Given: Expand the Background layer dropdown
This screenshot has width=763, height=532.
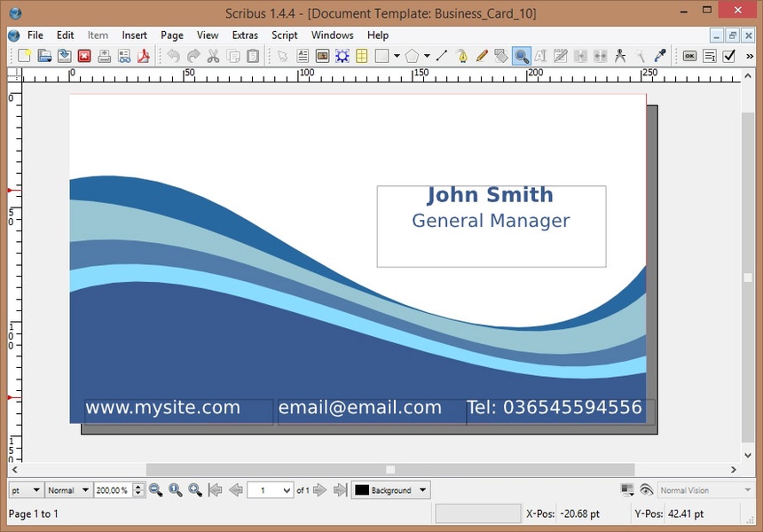Looking at the screenshot, I should 423,489.
